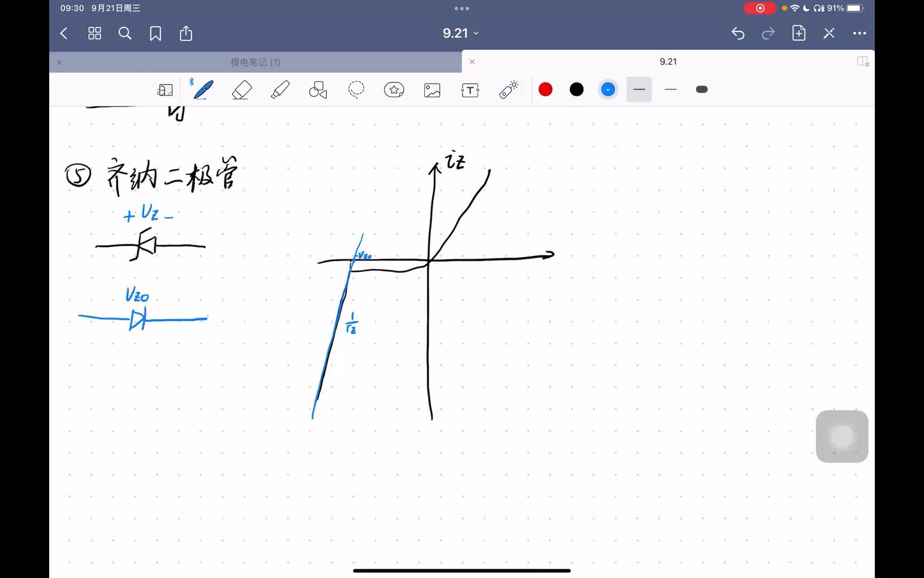Select the Pen tool
924x578 pixels.
[x=204, y=89]
